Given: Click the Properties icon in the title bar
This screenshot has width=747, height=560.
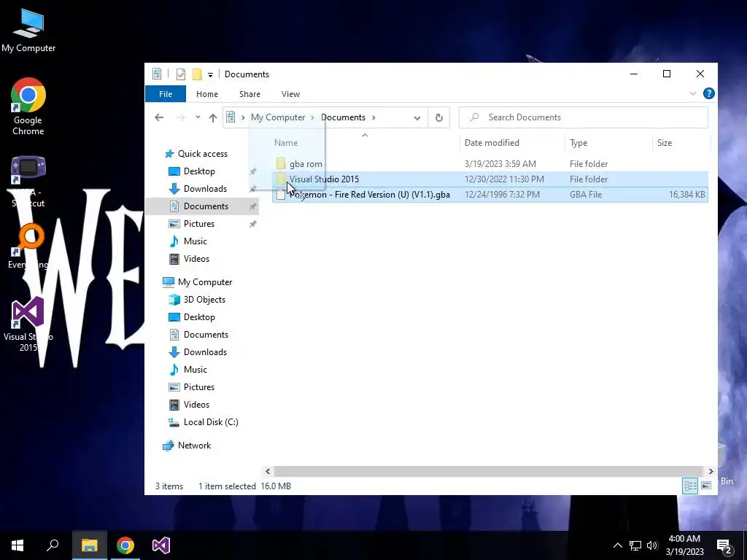Looking at the screenshot, I should click(181, 74).
